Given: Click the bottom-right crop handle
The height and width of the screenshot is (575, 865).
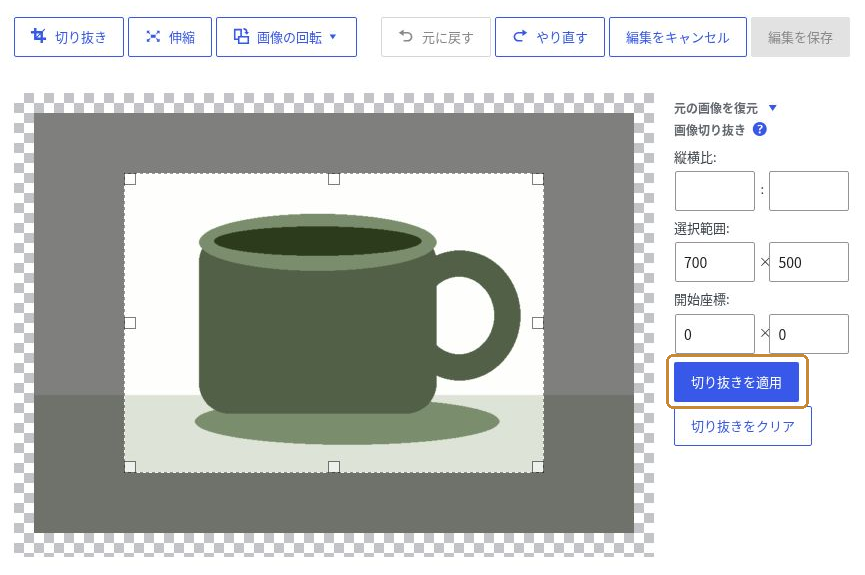Looking at the screenshot, I should tap(538, 467).
